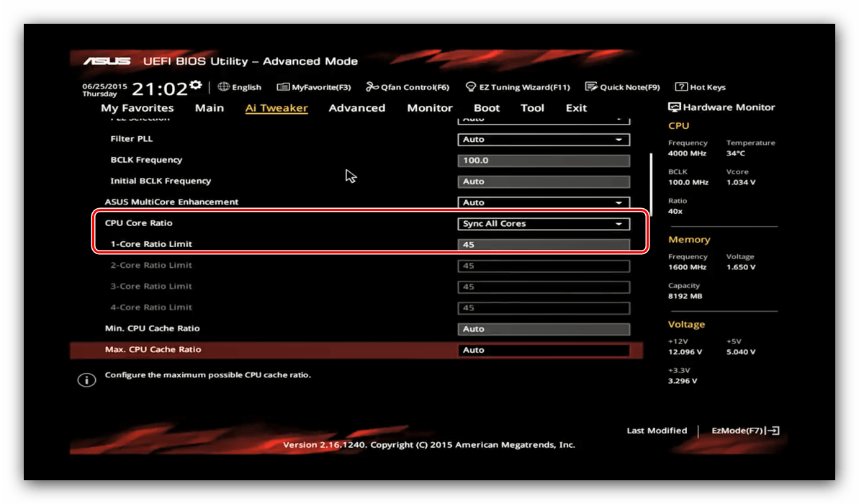This screenshot has width=859, height=504.
Task: Open Quick Note(F9)
Action: [x=622, y=87]
